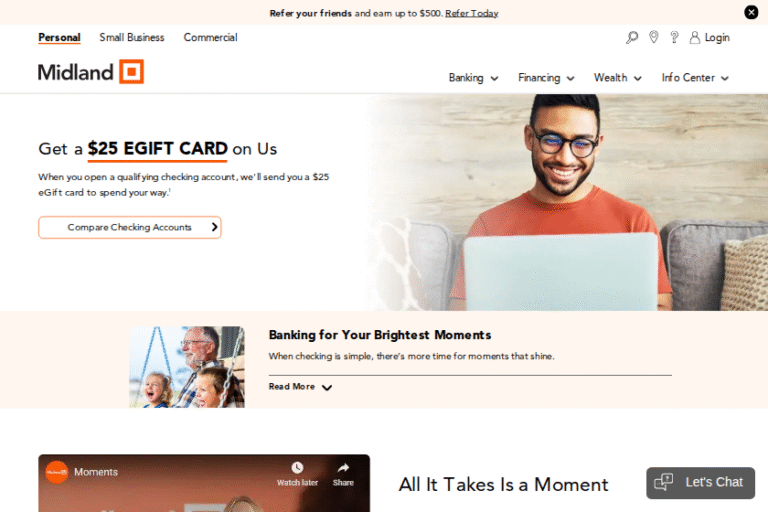Open the help question mark icon
The width and height of the screenshot is (768, 512).
click(674, 37)
